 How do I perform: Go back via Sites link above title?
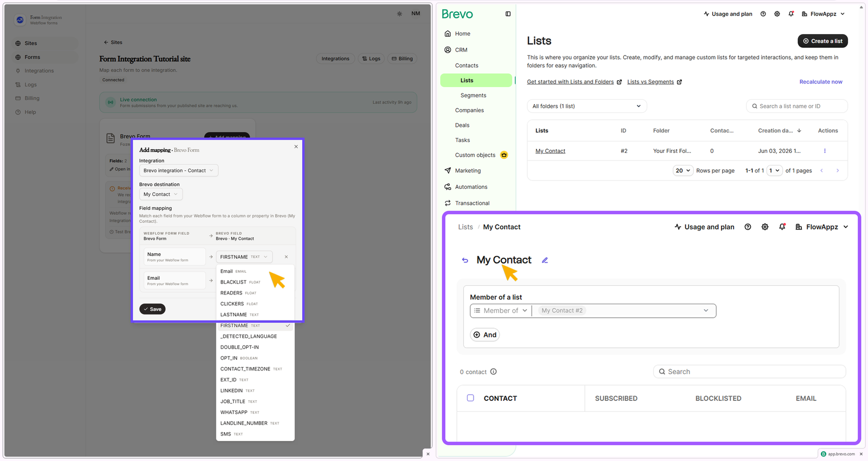tap(113, 42)
